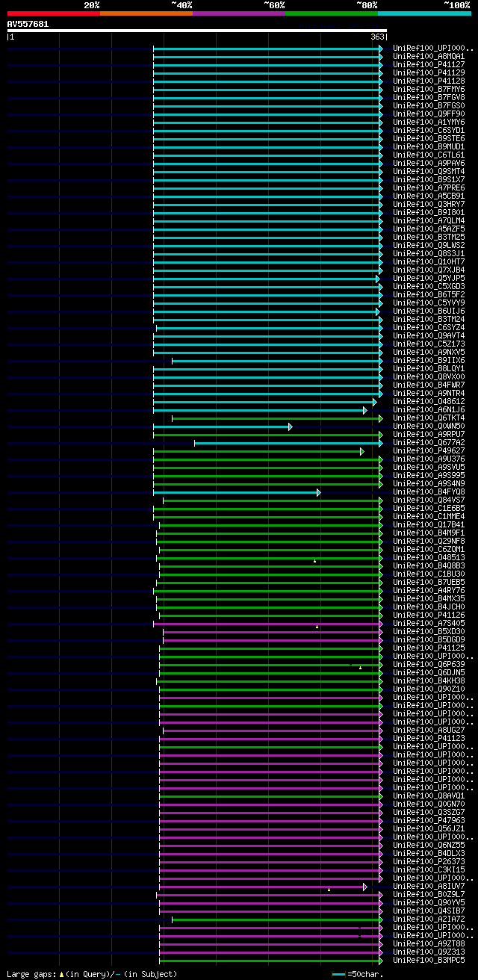Select the UniRef100_B6UIJ6 label
This screenshot has height=980, width=478.
click(x=429, y=311)
